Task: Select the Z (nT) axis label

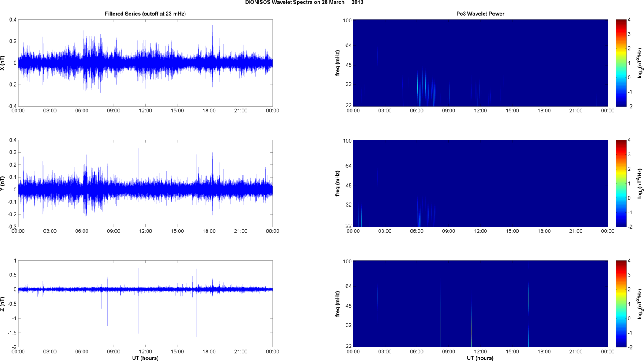Action: (x=3, y=304)
